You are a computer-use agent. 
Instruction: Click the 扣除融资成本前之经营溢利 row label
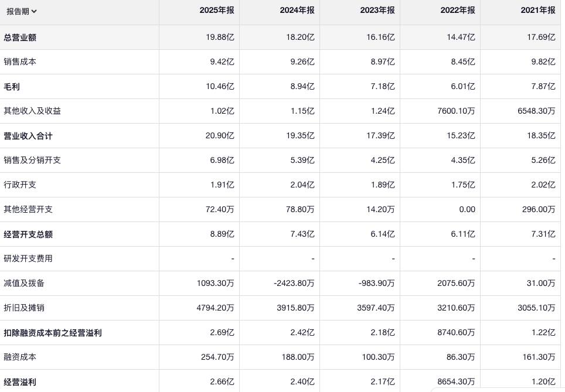[53, 333]
